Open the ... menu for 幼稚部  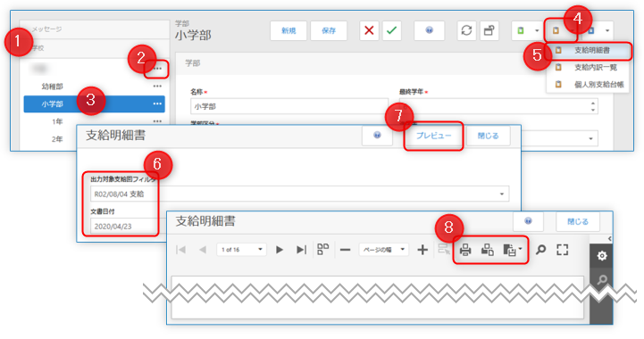(x=157, y=87)
